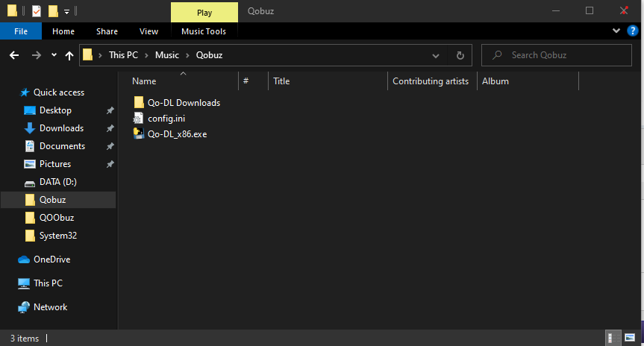644x346 pixels.
Task: Open the Qo-DL Downloads folder icon
Action: (x=139, y=103)
